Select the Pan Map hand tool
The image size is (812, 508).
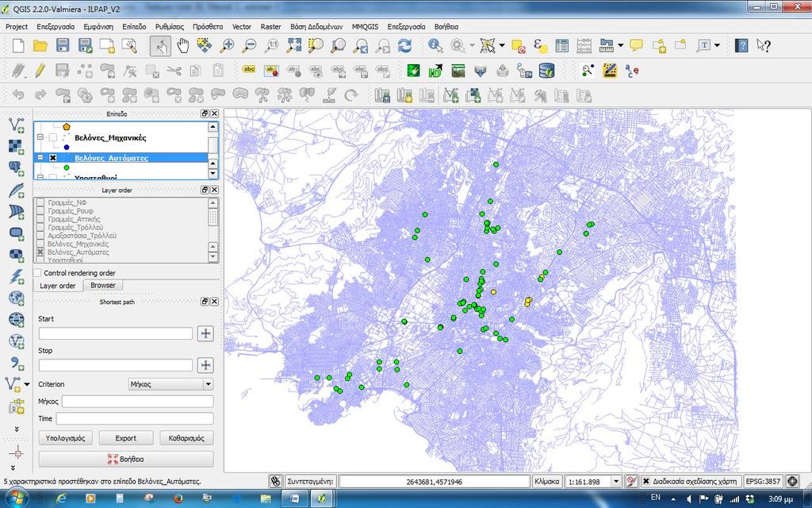click(x=183, y=45)
